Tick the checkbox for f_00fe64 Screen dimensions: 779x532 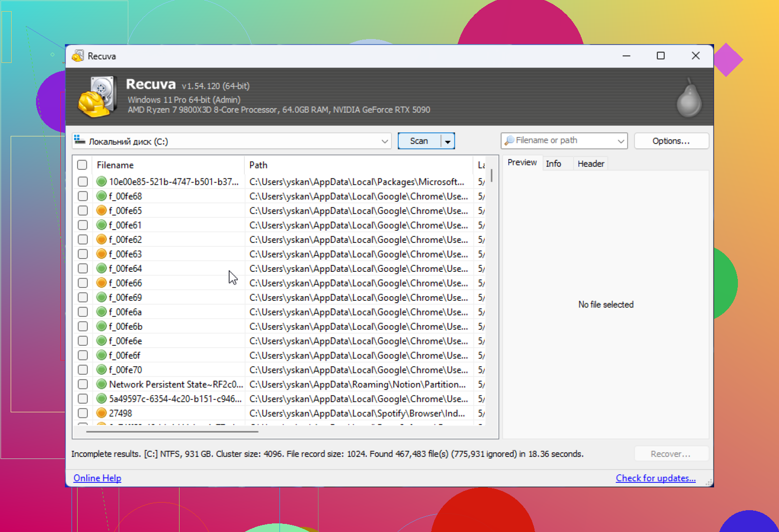point(83,268)
